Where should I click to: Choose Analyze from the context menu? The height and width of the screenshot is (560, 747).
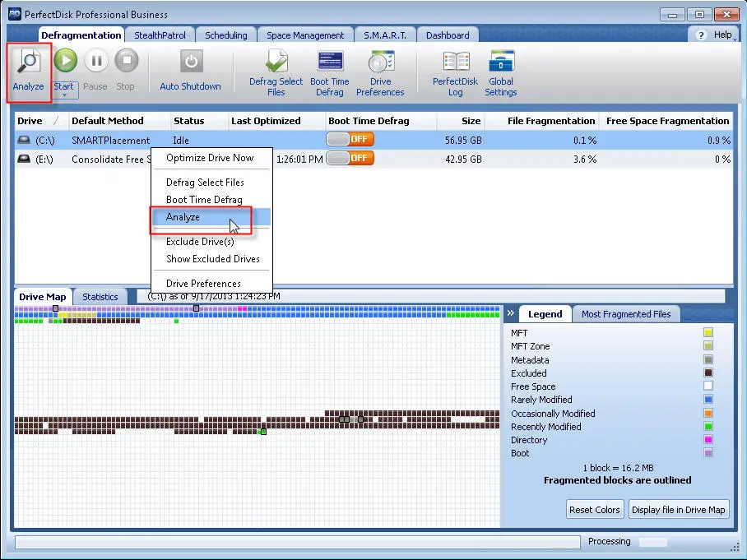coord(183,217)
